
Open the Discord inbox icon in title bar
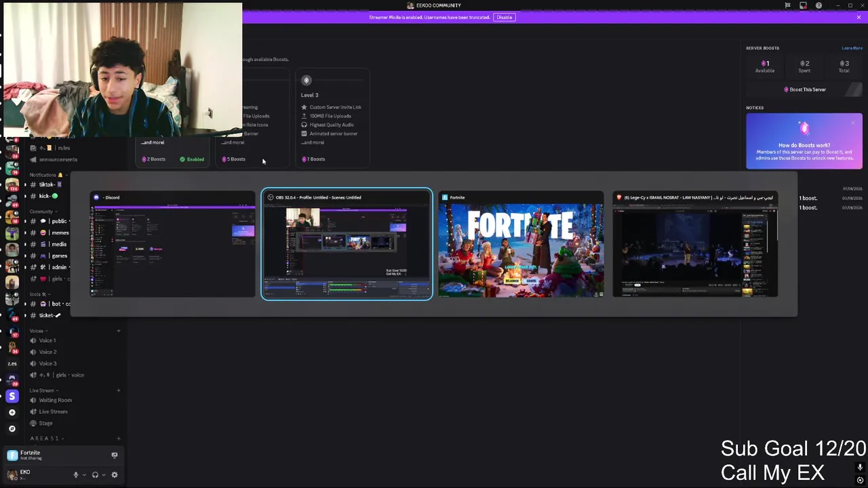(803, 5)
